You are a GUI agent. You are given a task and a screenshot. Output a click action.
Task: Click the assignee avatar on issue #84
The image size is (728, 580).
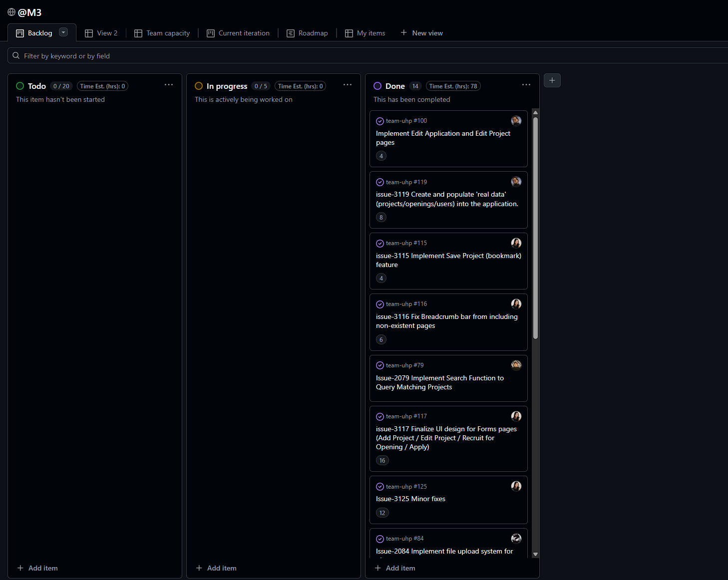tap(516, 539)
